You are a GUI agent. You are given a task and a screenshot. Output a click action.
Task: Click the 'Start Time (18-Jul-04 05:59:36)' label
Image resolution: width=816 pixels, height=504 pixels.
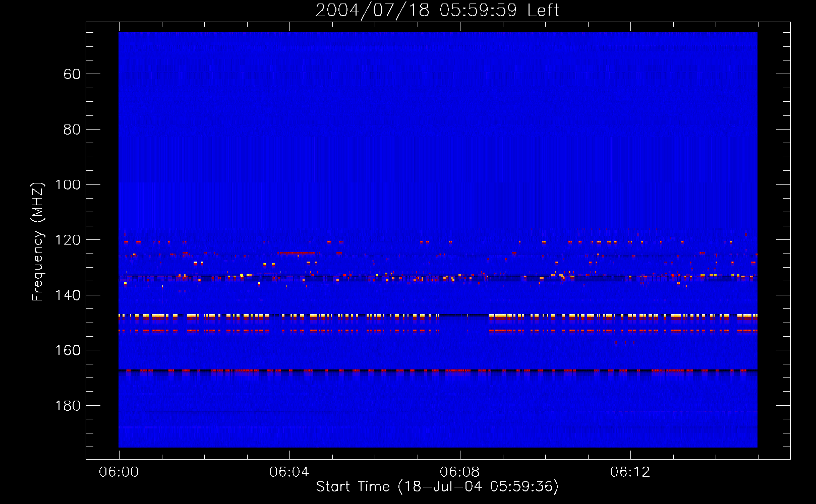(437, 486)
